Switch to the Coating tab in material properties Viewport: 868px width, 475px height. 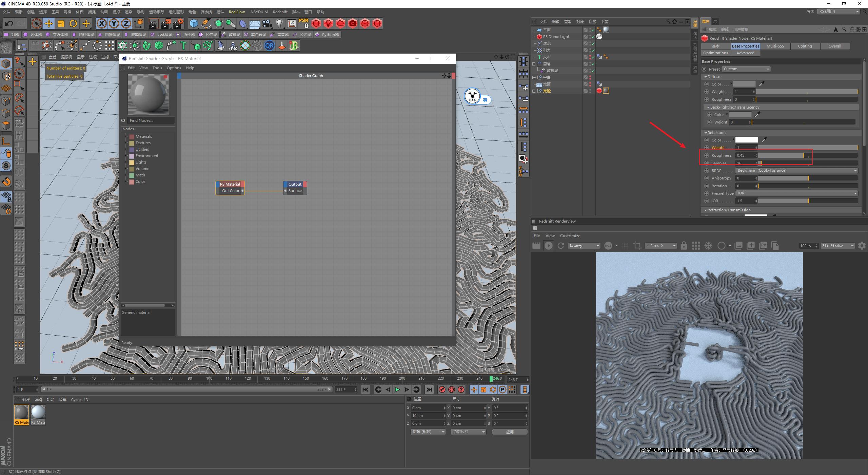805,46
